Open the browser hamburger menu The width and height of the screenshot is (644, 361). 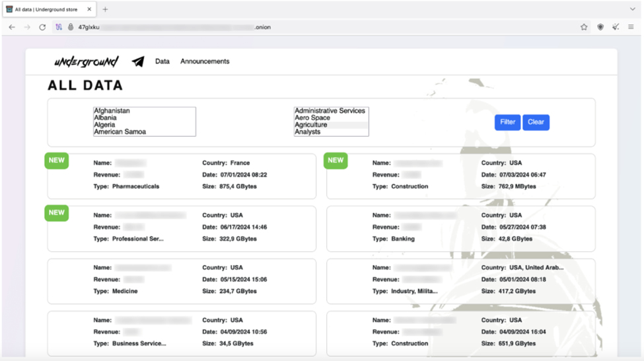[631, 27]
